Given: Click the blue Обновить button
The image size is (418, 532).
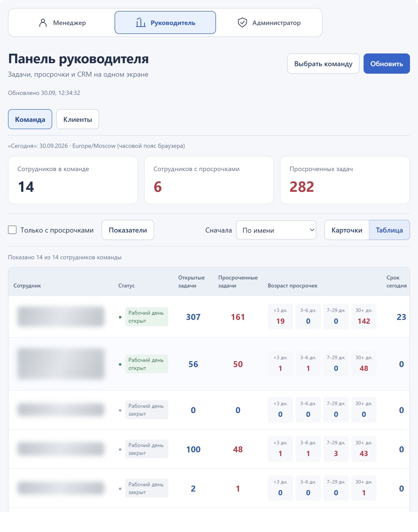Looking at the screenshot, I should pyautogui.click(x=387, y=64).
